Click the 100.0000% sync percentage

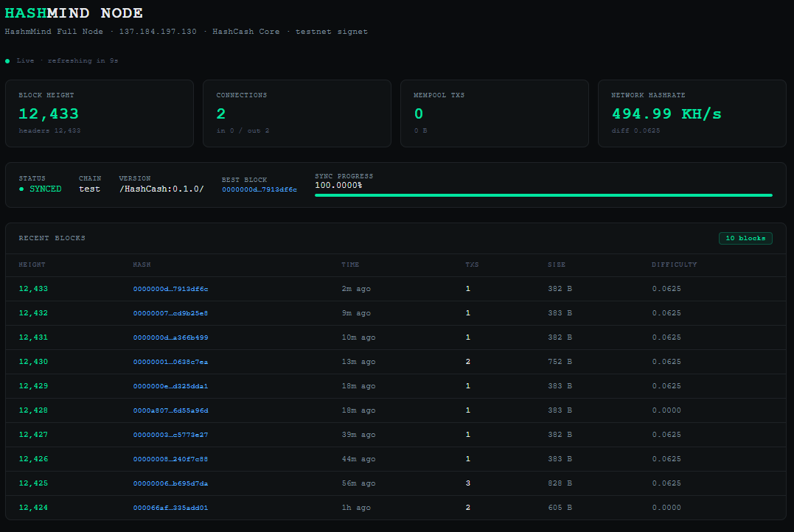pyautogui.click(x=338, y=185)
